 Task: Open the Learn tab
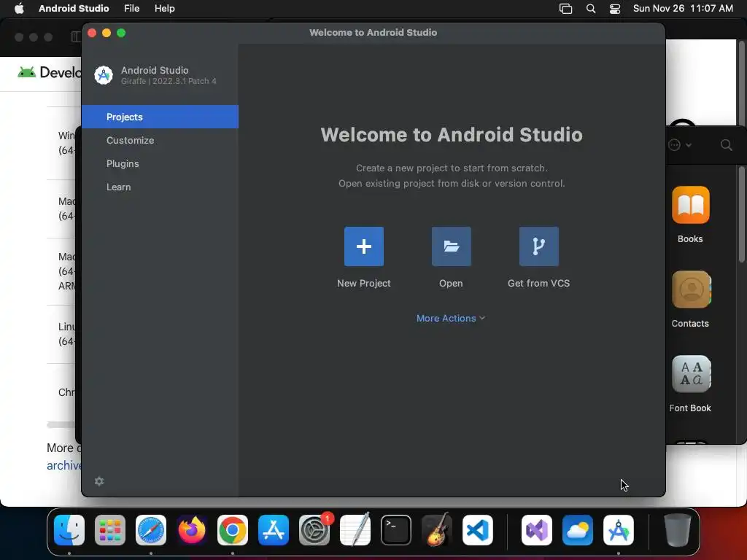point(160,187)
